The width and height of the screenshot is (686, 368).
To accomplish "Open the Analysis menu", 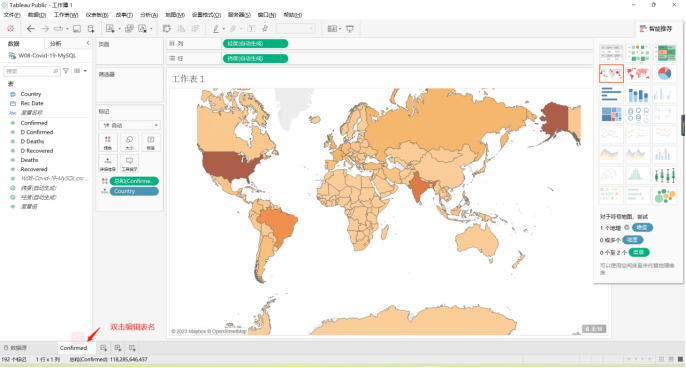I will coord(149,15).
